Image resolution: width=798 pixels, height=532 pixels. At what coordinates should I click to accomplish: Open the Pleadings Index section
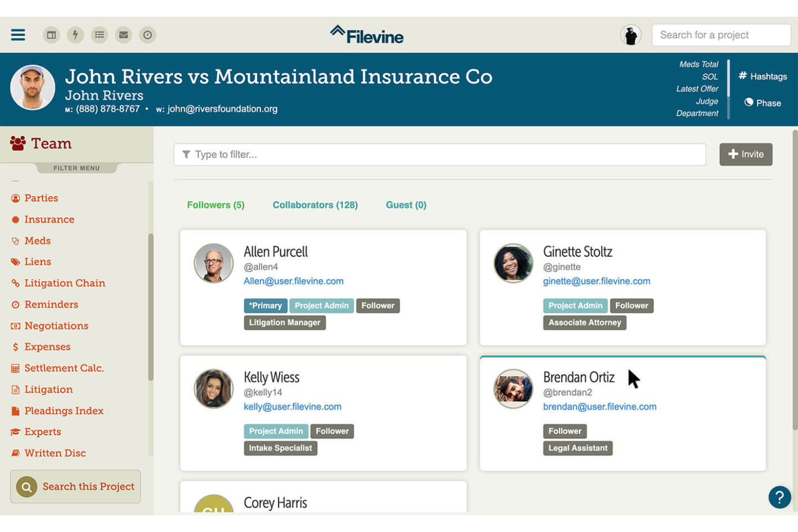pos(64,411)
